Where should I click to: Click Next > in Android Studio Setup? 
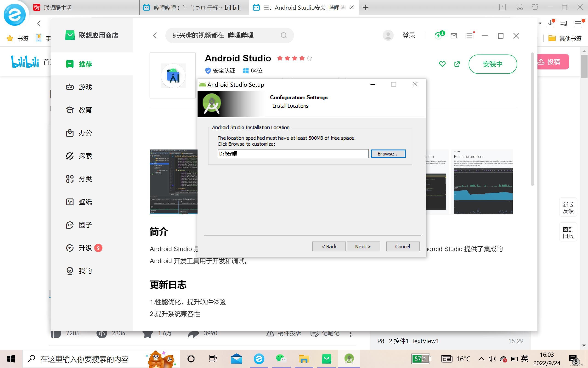tap(363, 246)
